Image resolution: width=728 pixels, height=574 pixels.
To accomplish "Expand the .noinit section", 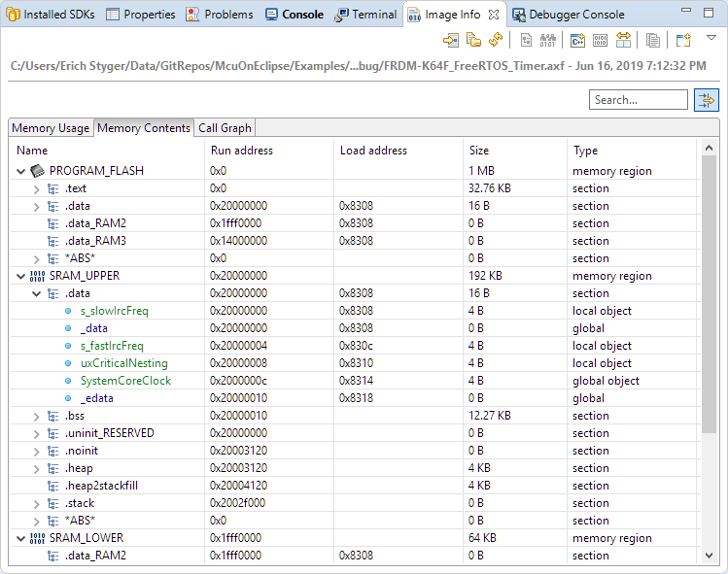I will point(36,451).
